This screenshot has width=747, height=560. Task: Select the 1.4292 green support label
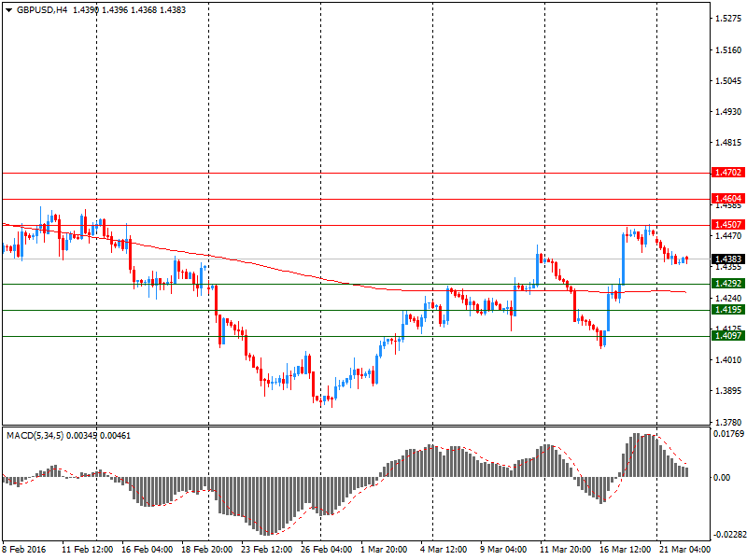727,284
